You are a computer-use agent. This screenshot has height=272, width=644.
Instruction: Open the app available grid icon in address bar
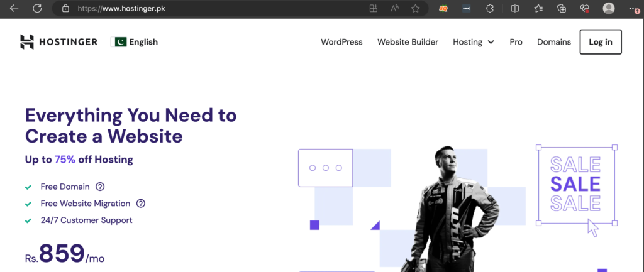[x=374, y=8]
